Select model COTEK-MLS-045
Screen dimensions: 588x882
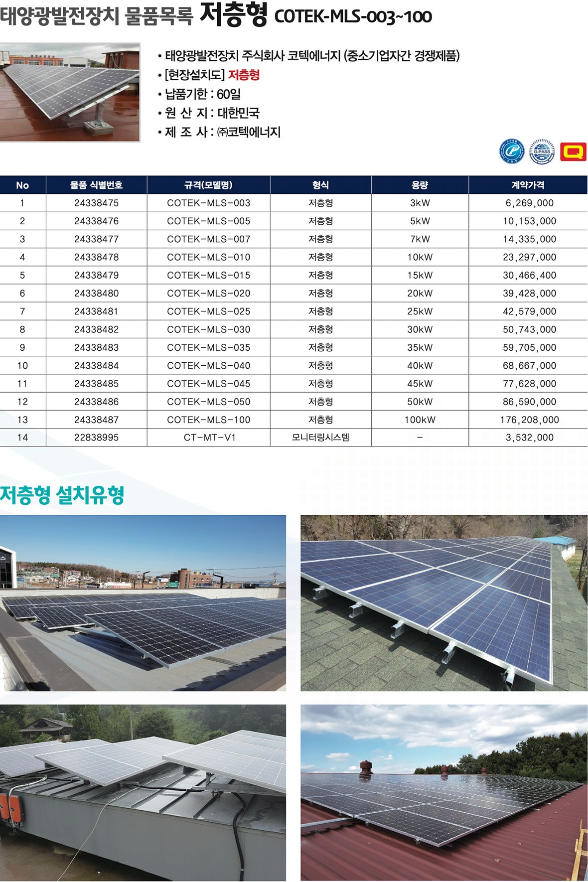209,384
